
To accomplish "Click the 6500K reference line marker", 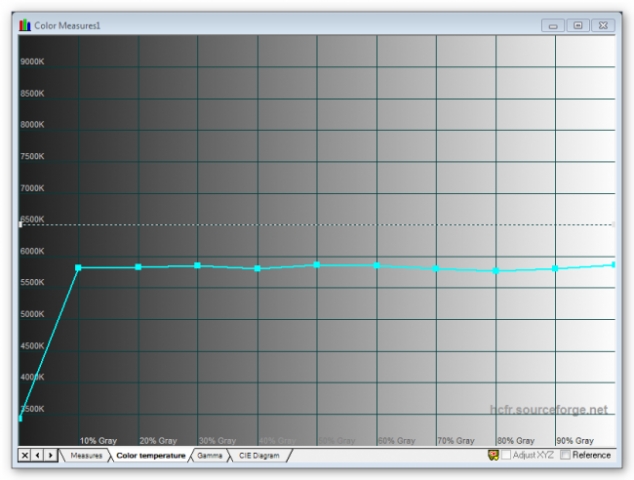I will point(21,225).
